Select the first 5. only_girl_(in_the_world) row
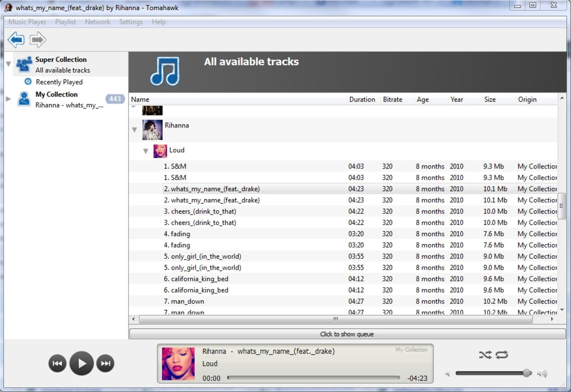 (343, 257)
